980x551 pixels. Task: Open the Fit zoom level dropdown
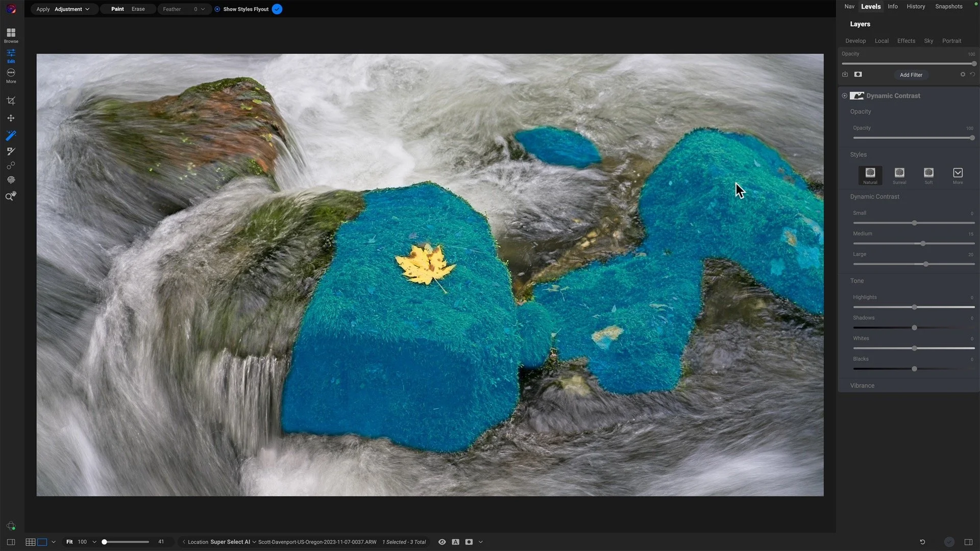(94, 542)
